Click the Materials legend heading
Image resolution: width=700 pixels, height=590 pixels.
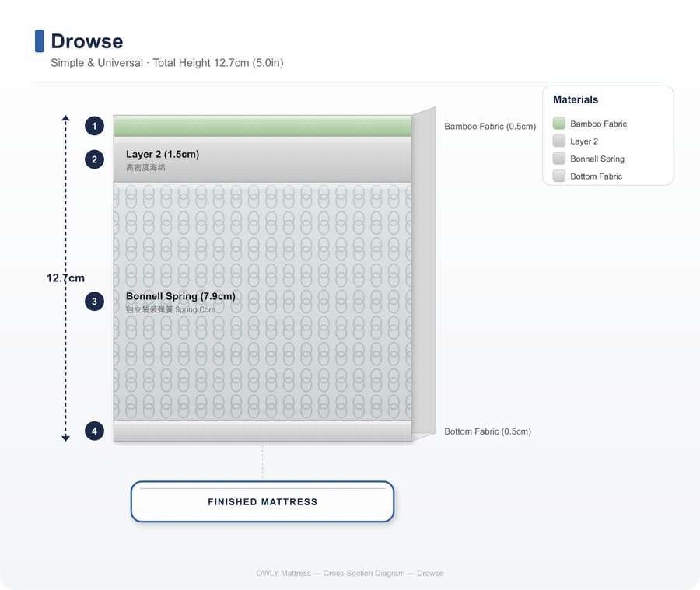pyautogui.click(x=576, y=99)
